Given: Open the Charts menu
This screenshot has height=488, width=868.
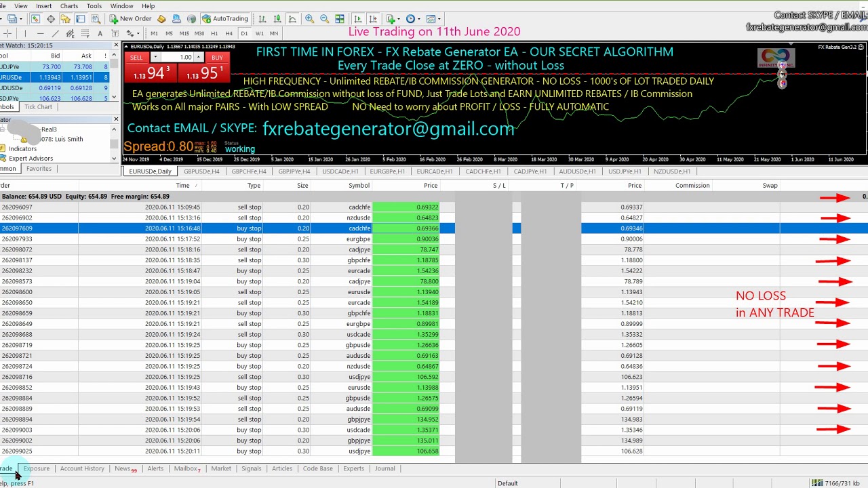Looking at the screenshot, I should click(68, 5).
